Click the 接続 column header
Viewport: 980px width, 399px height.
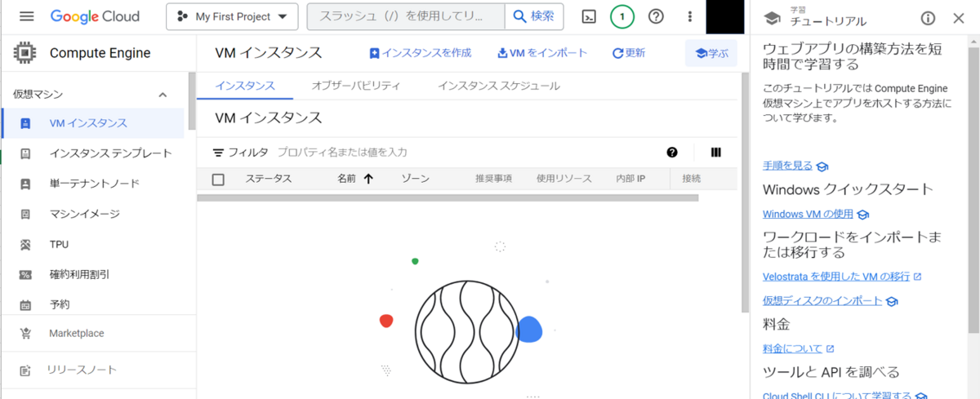click(x=692, y=179)
